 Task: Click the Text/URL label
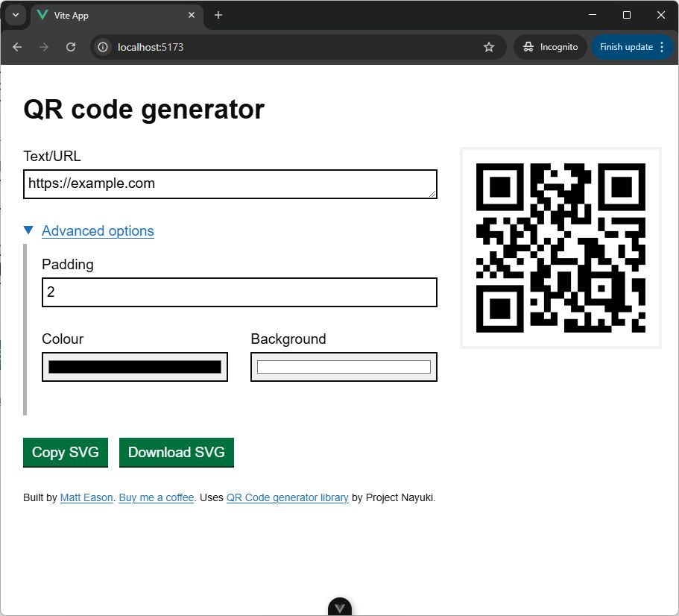[x=52, y=157]
